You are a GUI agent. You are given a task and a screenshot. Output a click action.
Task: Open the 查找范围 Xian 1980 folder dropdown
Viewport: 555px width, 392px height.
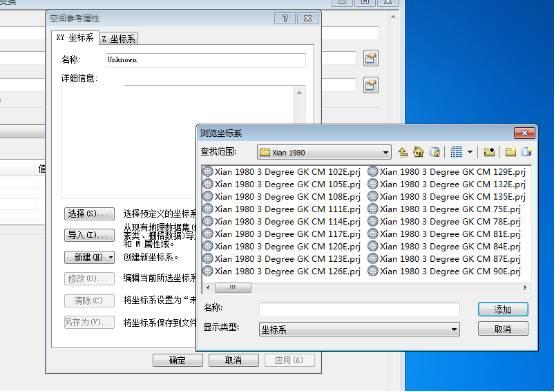(324, 152)
